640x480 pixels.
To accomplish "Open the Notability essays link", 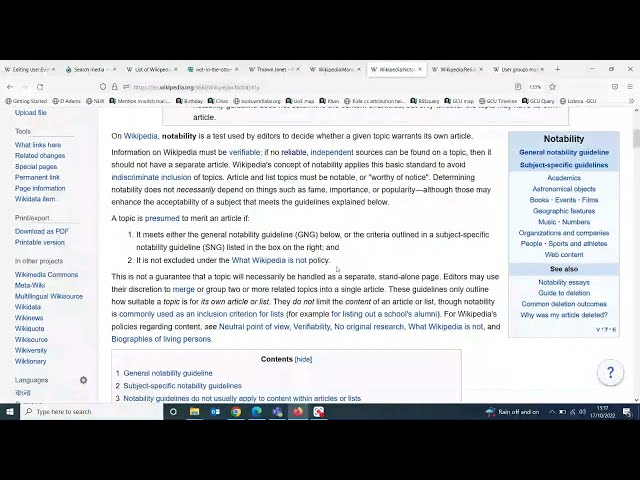I will coord(564,282).
